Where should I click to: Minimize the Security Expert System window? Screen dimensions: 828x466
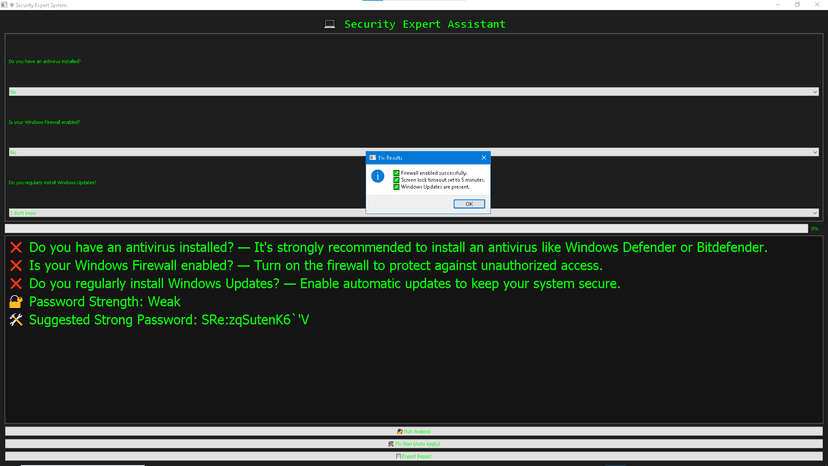pyautogui.click(x=778, y=5)
